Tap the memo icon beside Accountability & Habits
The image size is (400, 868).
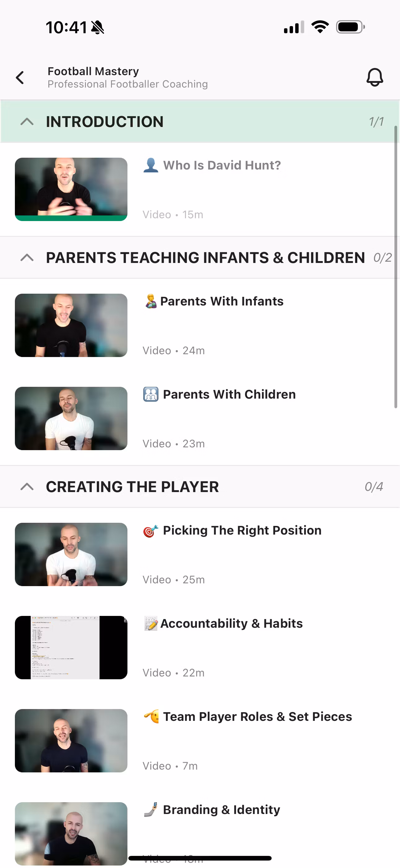(x=150, y=624)
